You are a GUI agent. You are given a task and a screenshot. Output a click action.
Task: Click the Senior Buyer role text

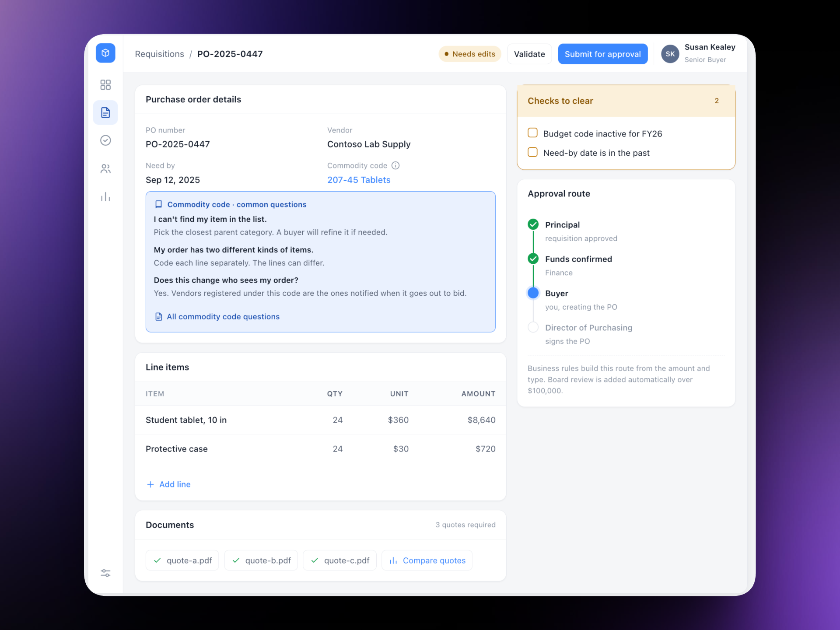click(x=705, y=59)
